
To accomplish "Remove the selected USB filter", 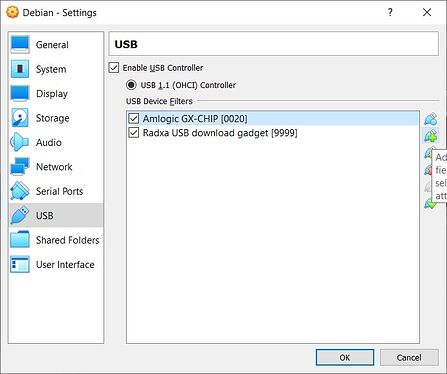I will point(428,170).
